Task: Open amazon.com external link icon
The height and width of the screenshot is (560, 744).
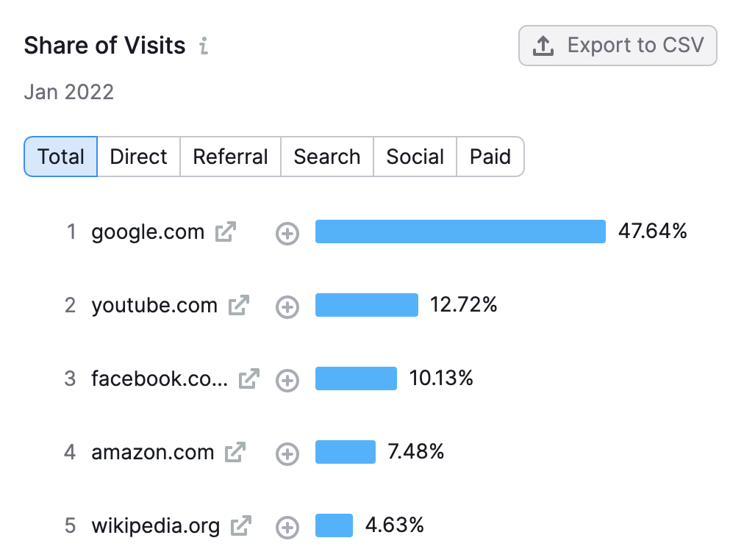Action: (235, 453)
